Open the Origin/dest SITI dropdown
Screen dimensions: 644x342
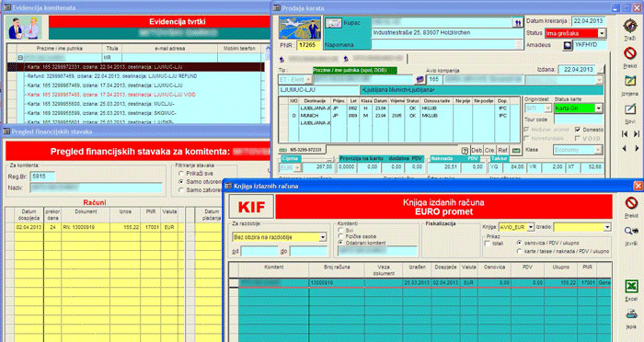point(548,108)
